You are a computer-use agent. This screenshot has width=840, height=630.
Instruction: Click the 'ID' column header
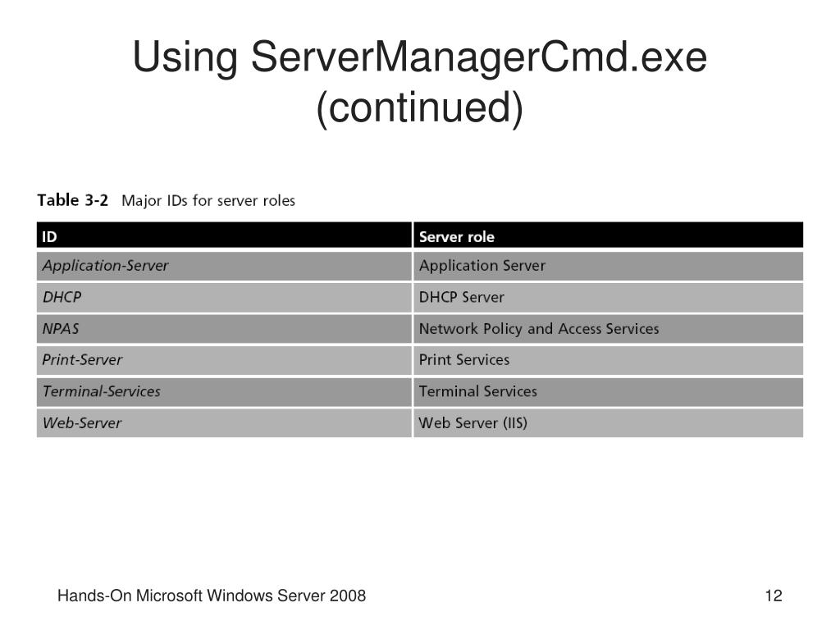(224, 235)
